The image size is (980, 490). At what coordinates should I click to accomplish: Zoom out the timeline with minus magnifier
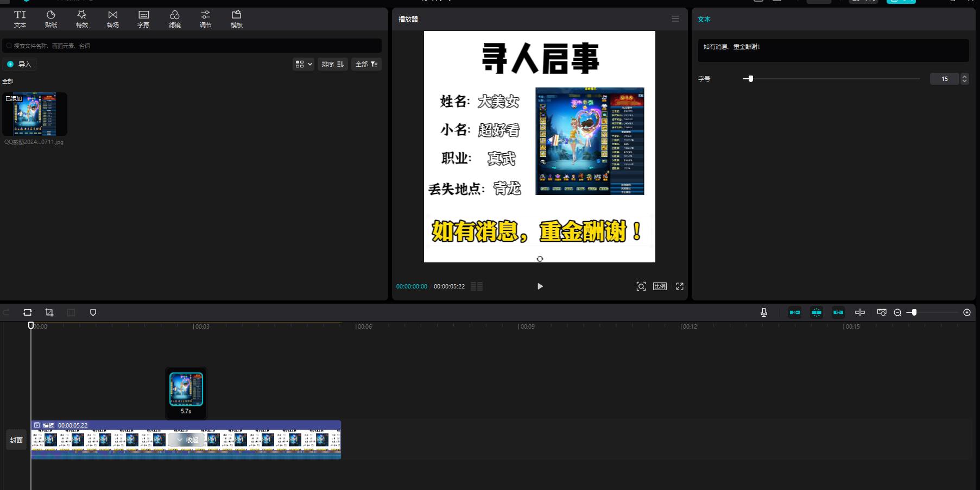click(x=897, y=312)
